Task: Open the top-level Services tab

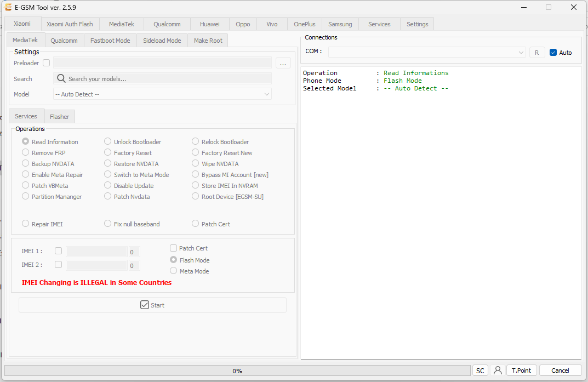Action: pos(379,24)
